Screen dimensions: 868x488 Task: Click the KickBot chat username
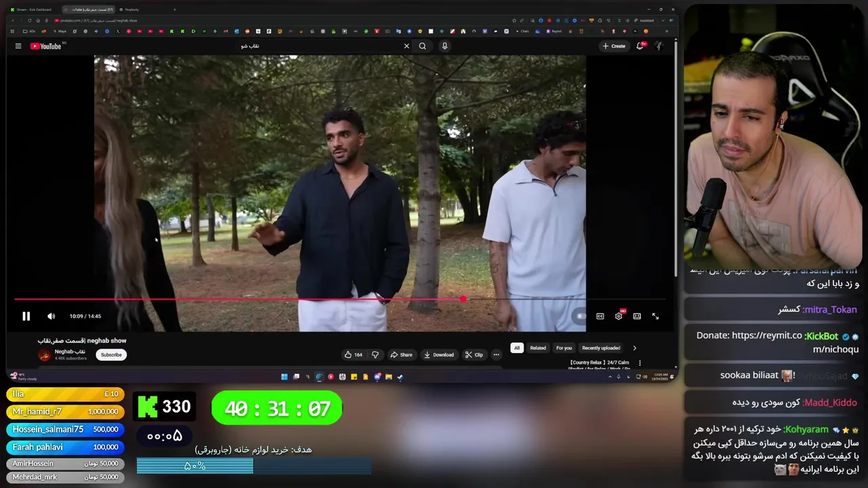click(822, 336)
